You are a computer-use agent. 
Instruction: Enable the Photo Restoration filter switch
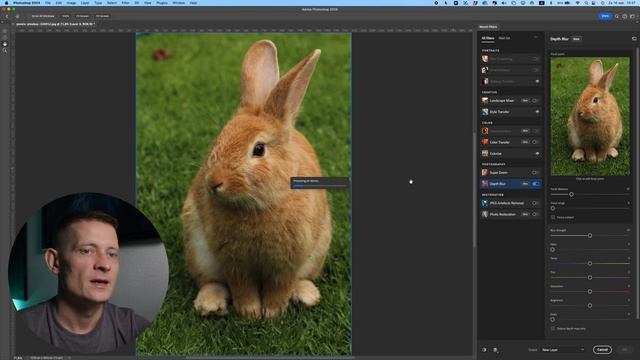(535, 214)
